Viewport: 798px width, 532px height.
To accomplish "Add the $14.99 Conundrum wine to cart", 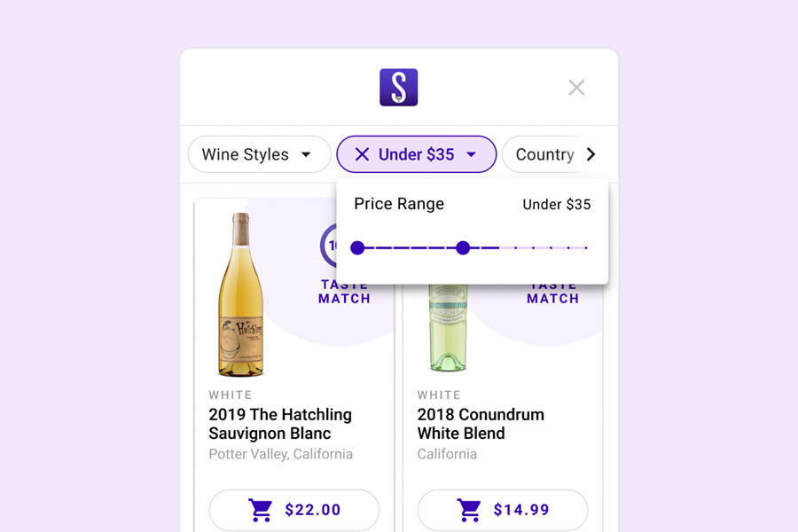I will 503,510.
